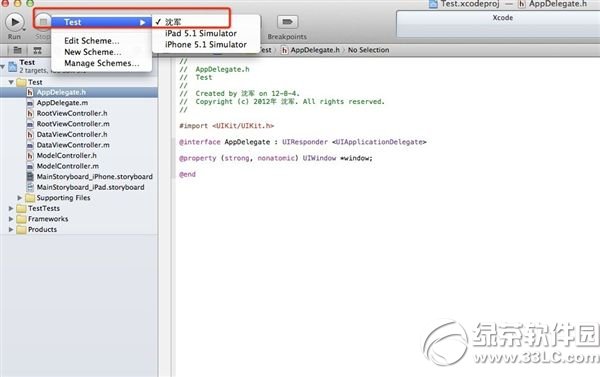Click the file icon of DataViewController.m
The width and height of the screenshot is (600, 377).
pos(30,145)
